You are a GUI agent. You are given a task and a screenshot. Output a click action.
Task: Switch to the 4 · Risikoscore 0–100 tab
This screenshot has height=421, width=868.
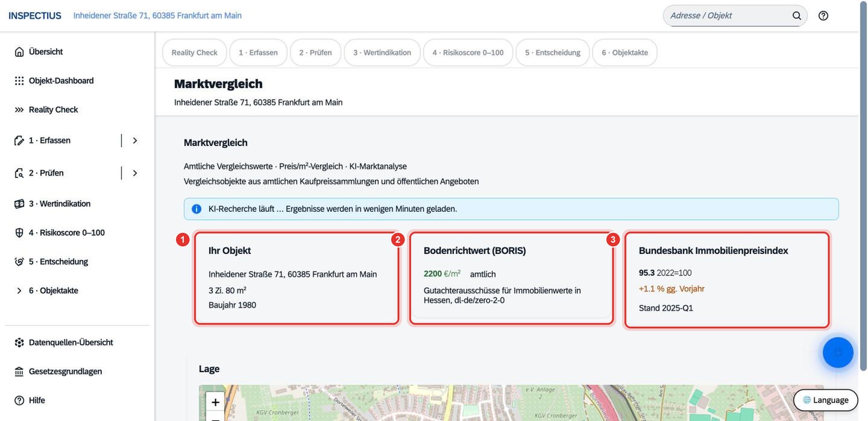tap(468, 52)
